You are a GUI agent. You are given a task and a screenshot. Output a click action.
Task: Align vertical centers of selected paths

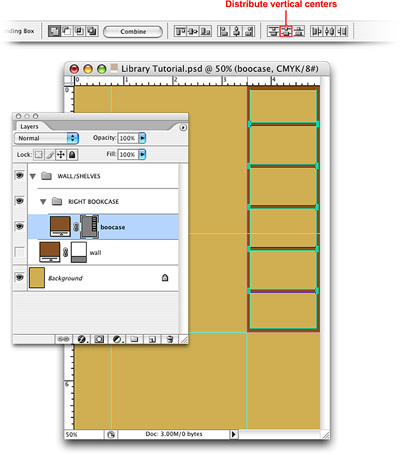(x=193, y=31)
